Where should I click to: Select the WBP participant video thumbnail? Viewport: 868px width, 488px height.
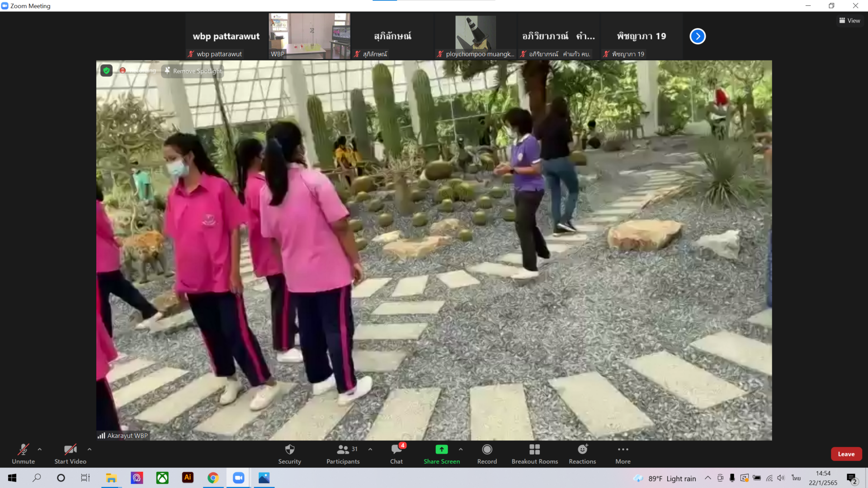click(310, 36)
